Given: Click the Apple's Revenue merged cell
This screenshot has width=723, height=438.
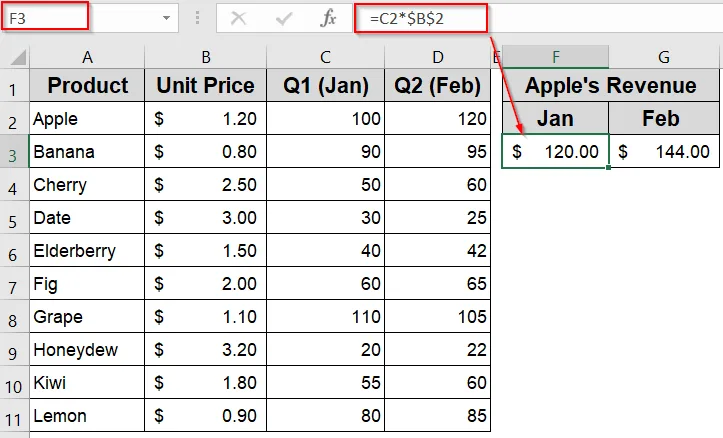Looking at the screenshot, I should [610, 85].
